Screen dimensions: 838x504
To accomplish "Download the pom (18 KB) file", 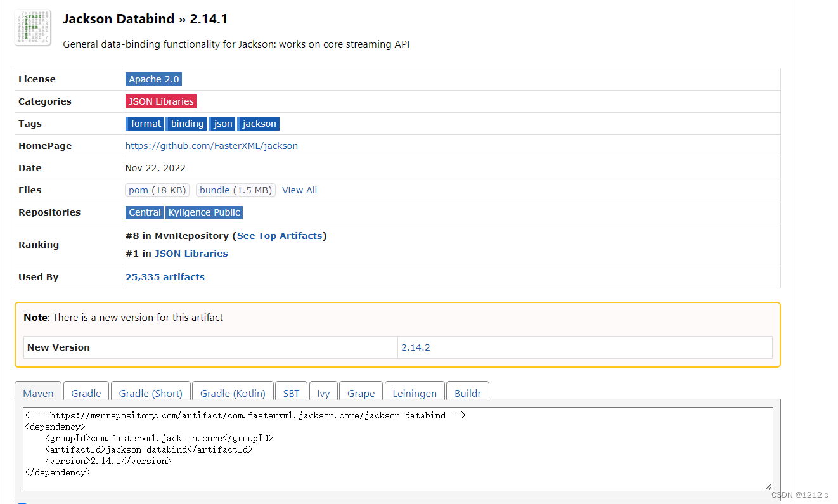I will point(157,190).
